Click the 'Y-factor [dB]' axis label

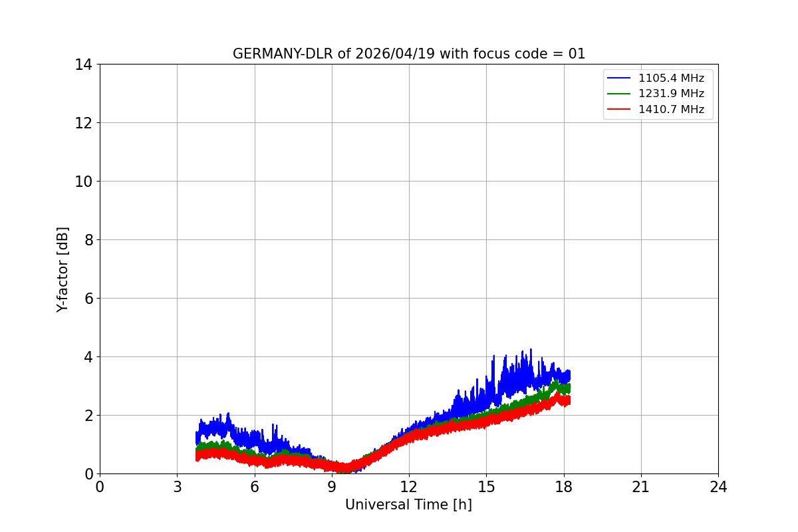63,269
